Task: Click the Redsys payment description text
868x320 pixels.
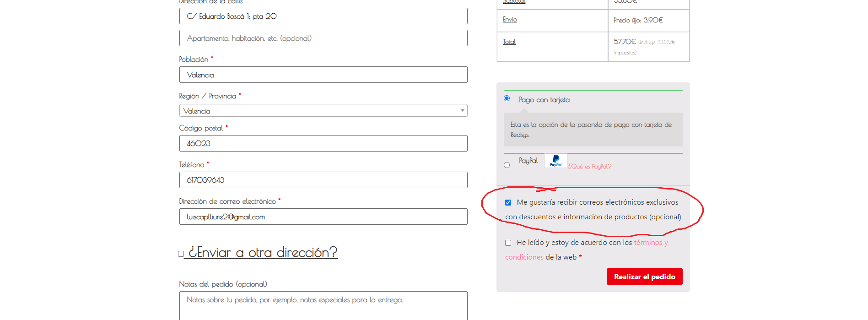Action: 591,130
